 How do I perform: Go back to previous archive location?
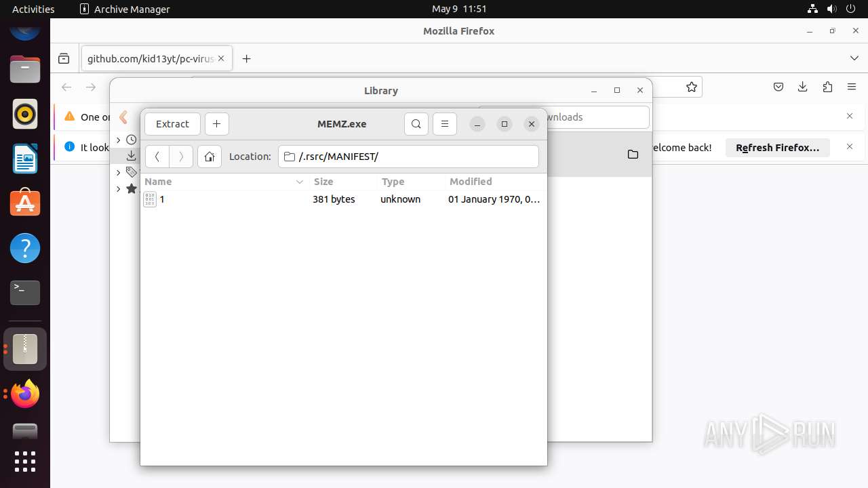(157, 157)
